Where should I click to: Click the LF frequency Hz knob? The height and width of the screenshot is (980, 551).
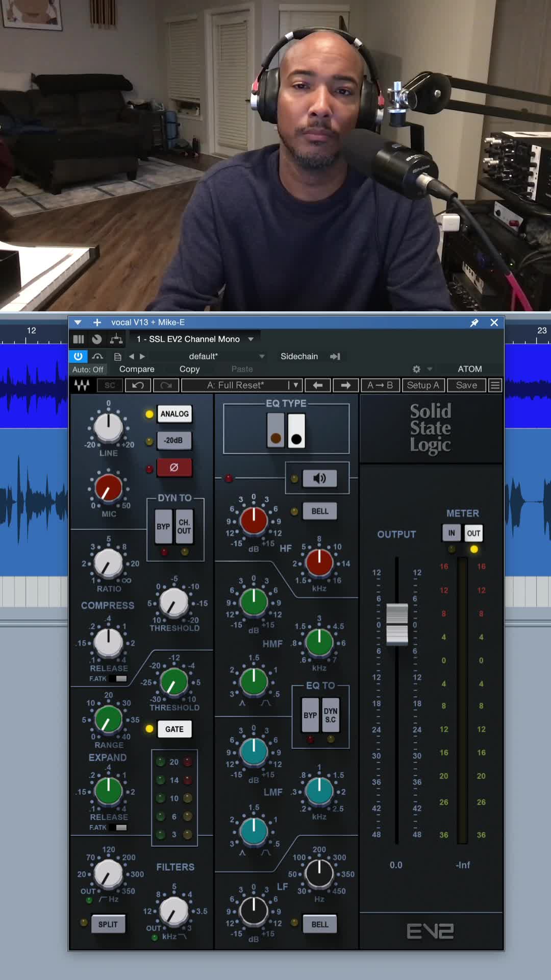tap(319, 874)
